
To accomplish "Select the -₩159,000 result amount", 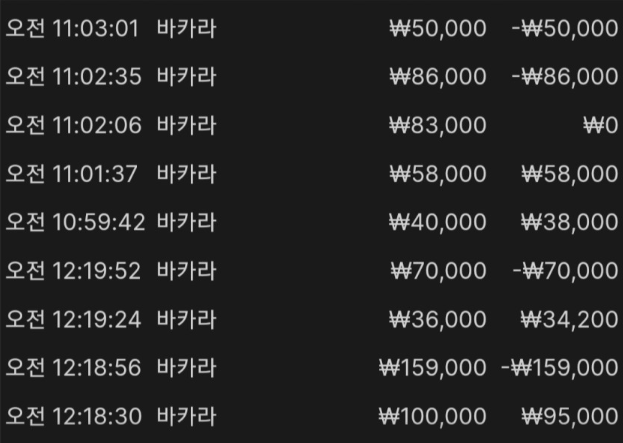I will click(559, 368).
